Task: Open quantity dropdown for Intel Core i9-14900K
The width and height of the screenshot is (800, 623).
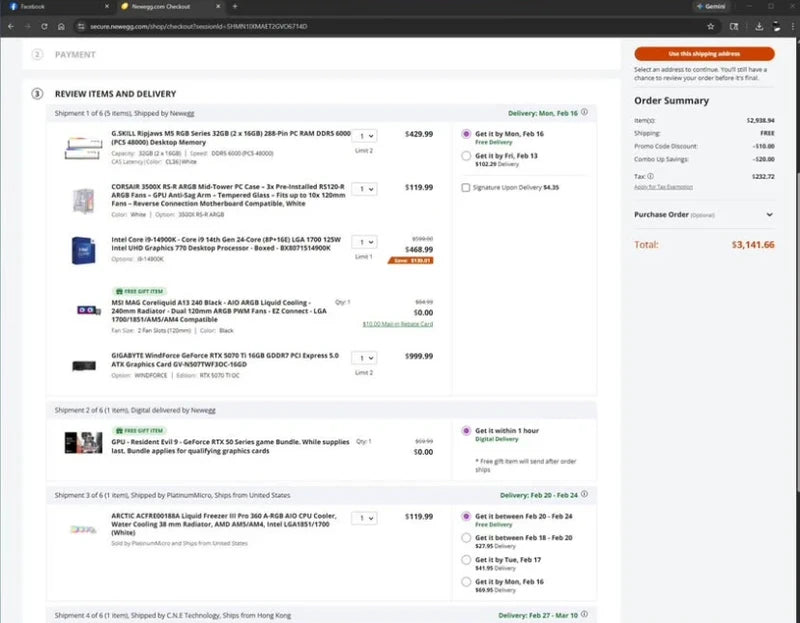Action: click(364, 242)
